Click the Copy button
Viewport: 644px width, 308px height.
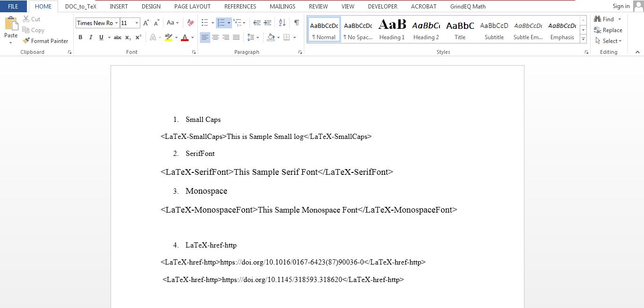click(33, 30)
